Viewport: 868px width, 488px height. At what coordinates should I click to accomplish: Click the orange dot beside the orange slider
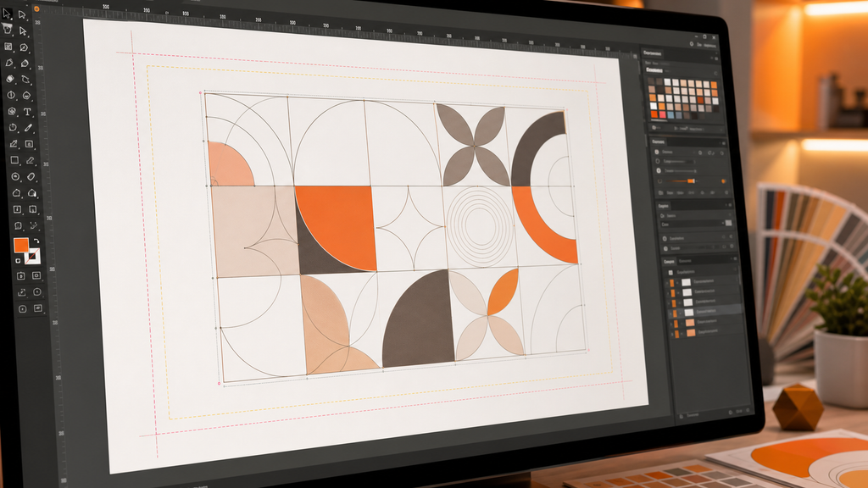pos(724,181)
